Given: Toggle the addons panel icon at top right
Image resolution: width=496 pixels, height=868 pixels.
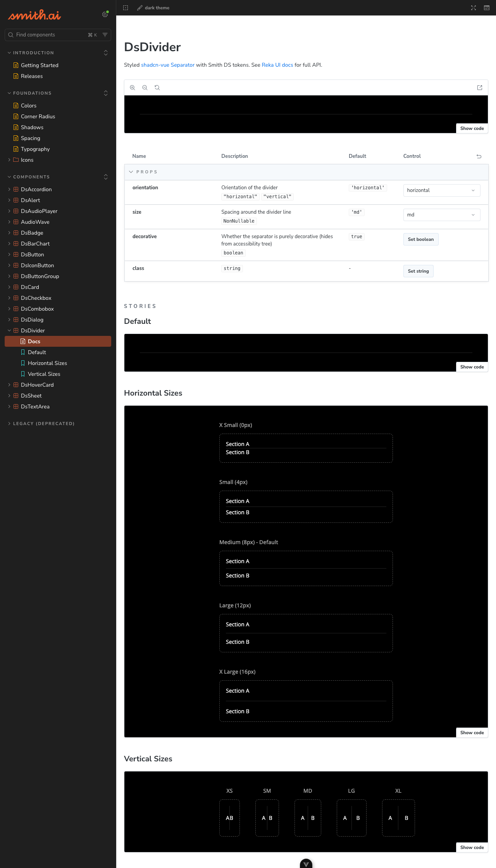Looking at the screenshot, I should (487, 8).
